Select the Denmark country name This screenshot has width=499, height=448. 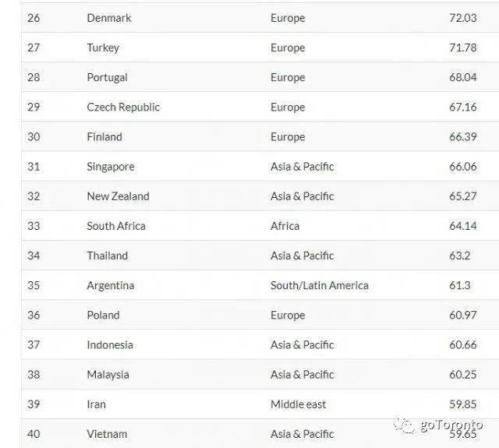pyautogui.click(x=109, y=18)
